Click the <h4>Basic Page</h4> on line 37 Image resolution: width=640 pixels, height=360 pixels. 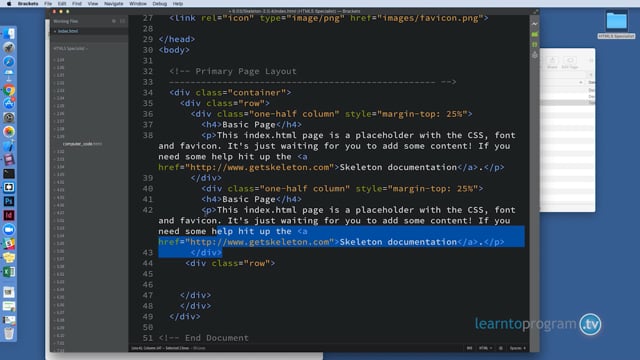251,124
